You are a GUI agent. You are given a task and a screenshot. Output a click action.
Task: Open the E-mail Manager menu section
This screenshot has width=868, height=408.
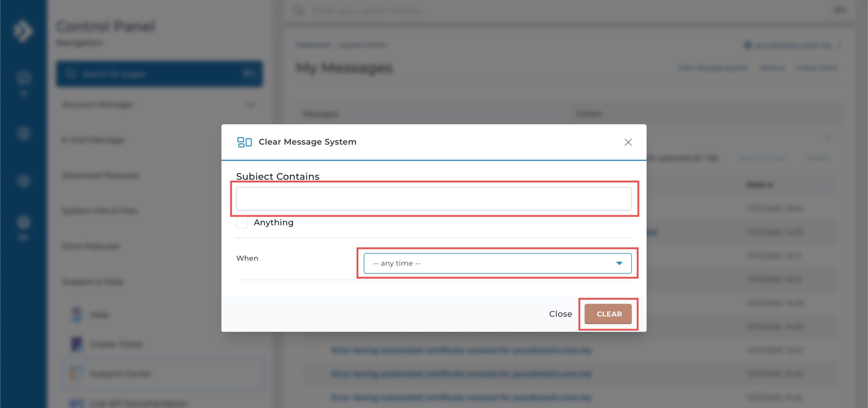click(94, 140)
